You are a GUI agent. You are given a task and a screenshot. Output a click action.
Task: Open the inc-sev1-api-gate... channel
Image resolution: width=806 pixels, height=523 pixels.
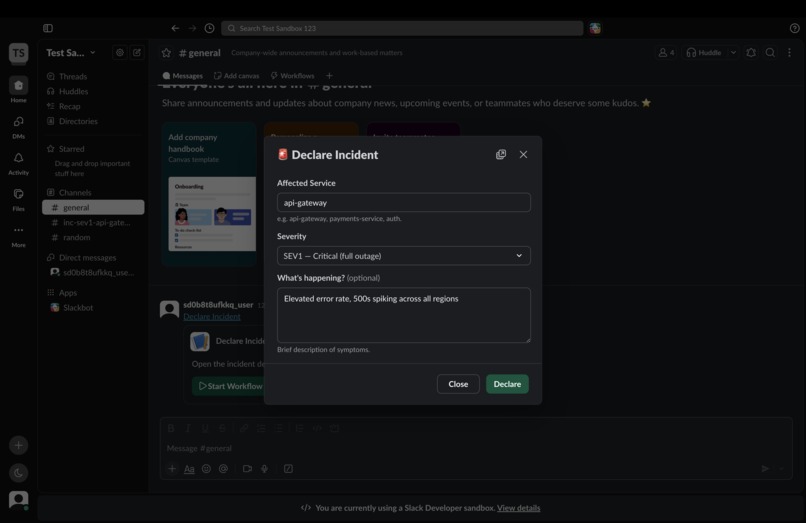(x=93, y=222)
